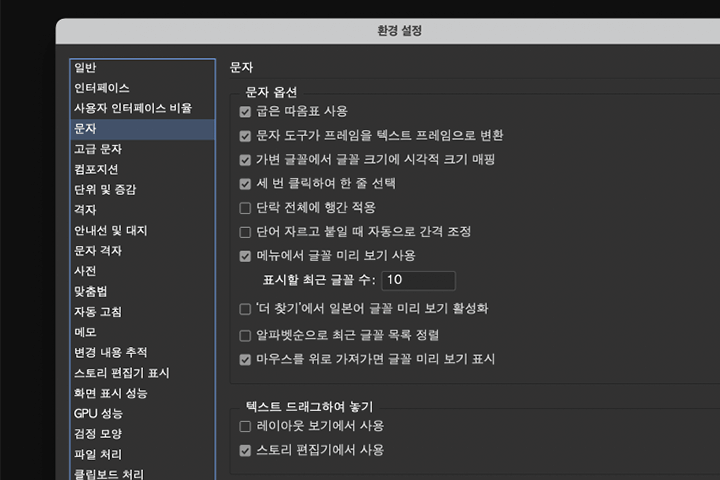Select 안내선 및 대지 category

[x=142, y=231]
